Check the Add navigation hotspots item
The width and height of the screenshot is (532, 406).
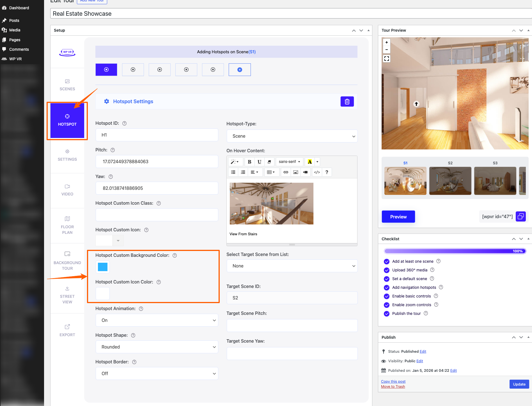pyautogui.click(x=386, y=287)
